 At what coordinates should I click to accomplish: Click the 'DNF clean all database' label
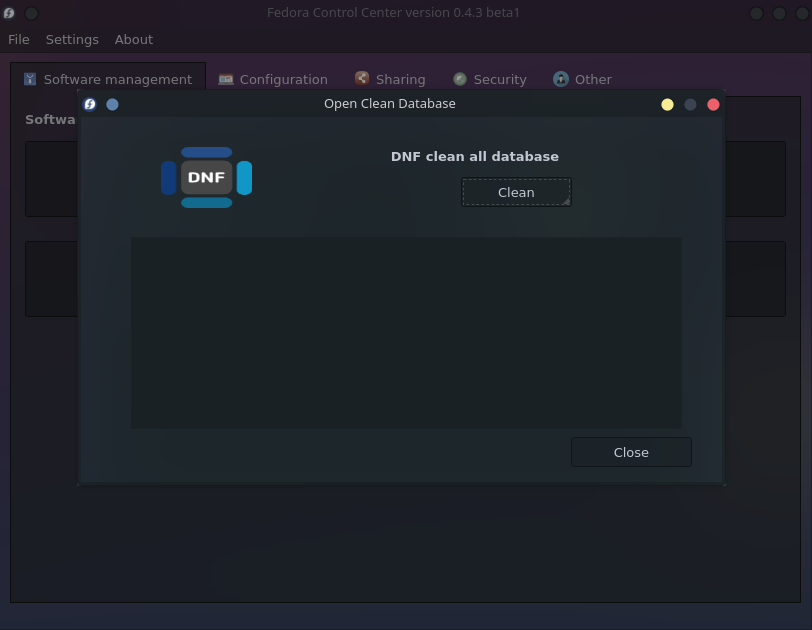click(x=475, y=156)
